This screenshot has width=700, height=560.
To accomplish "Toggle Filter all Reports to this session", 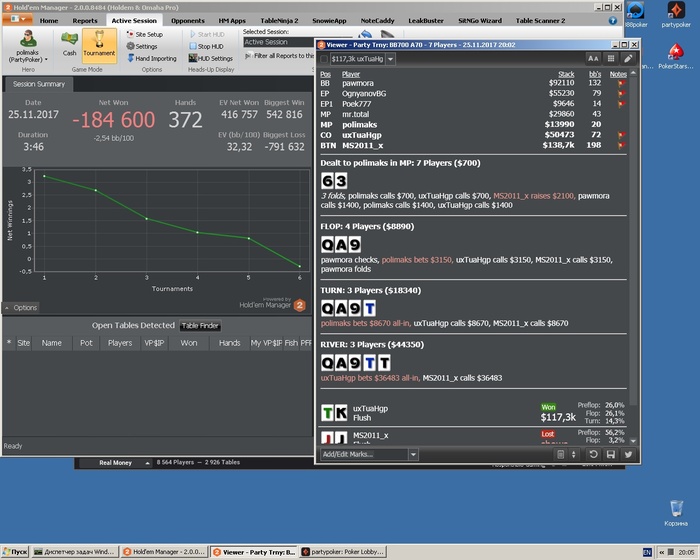I will 280,56.
